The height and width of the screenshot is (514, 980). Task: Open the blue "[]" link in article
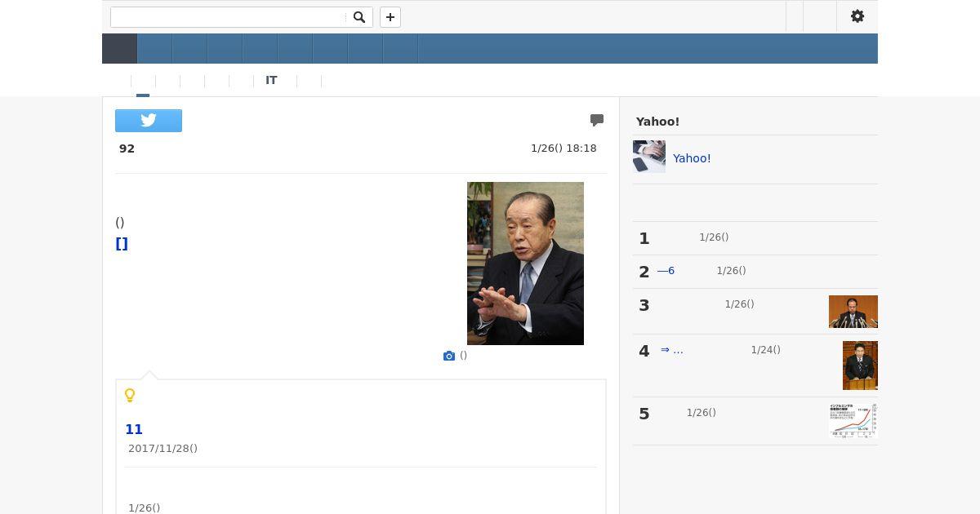point(122,243)
